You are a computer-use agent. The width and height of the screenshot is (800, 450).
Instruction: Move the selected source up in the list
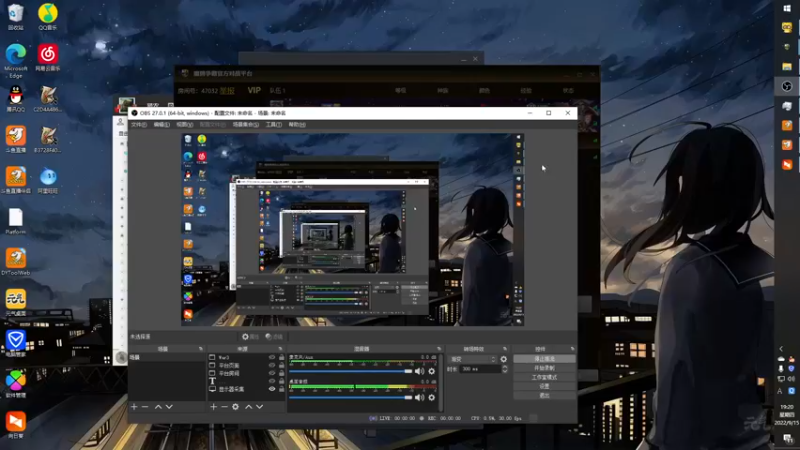[x=248, y=407]
